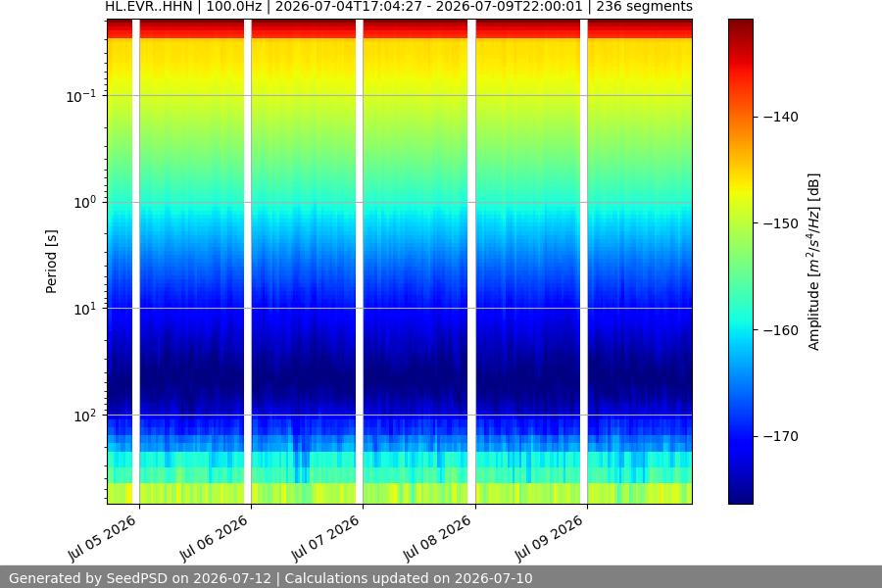Click the Amplitude [dB] colorbar label
882x588 pixels.
[814, 262]
